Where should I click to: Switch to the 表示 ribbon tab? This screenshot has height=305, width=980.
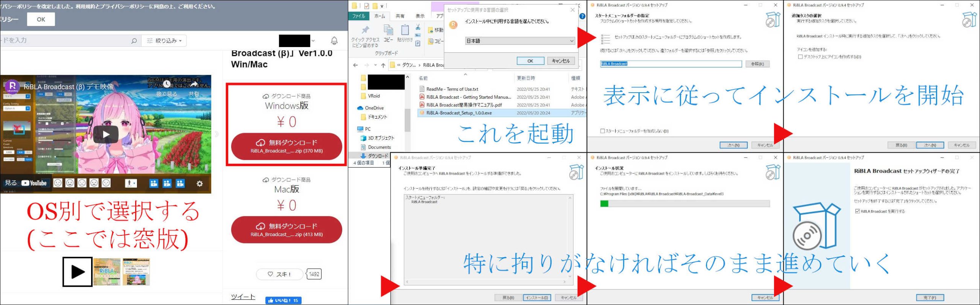coord(420,16)
